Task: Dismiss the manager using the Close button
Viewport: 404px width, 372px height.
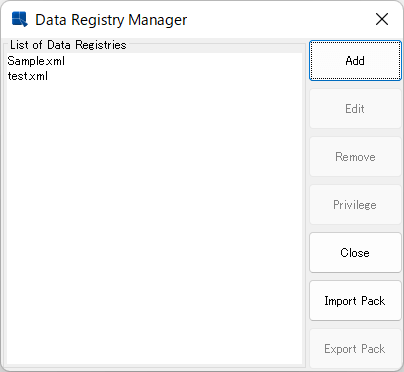Action: [x=355, y=253]
